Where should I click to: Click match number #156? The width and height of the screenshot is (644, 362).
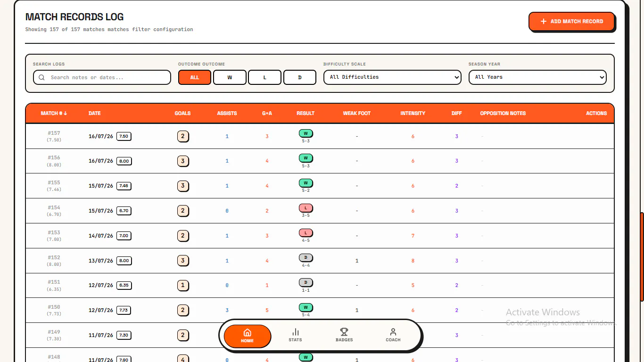54,158
